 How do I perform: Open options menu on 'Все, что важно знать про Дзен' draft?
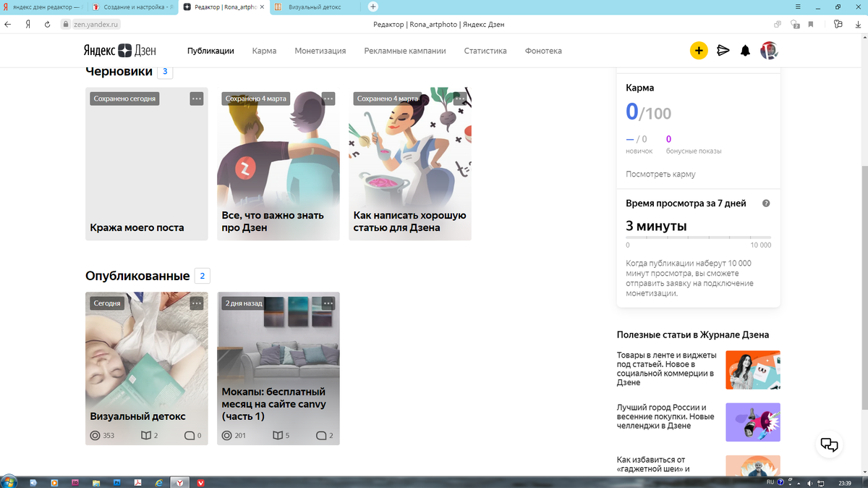(x=328, y=98)
